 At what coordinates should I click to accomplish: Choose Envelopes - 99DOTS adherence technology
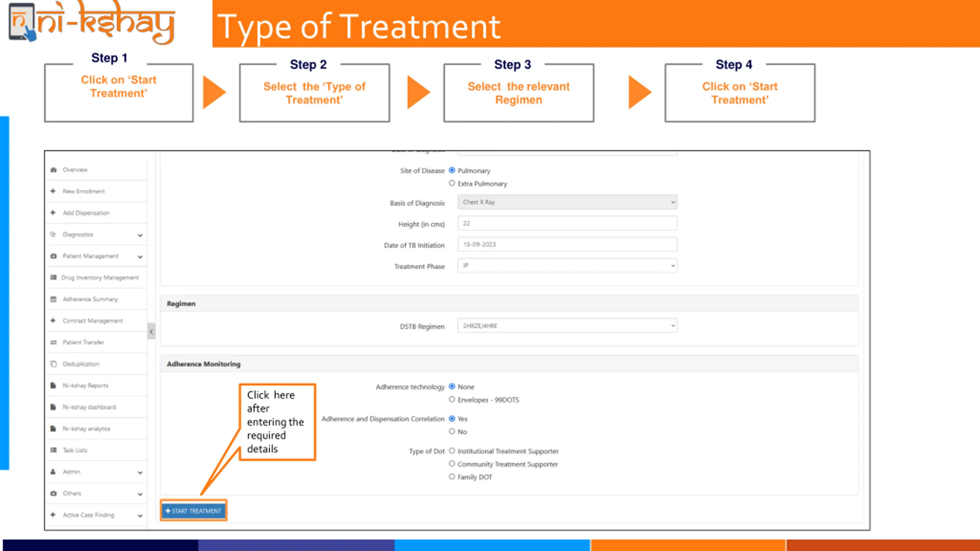tap(452, 399)
